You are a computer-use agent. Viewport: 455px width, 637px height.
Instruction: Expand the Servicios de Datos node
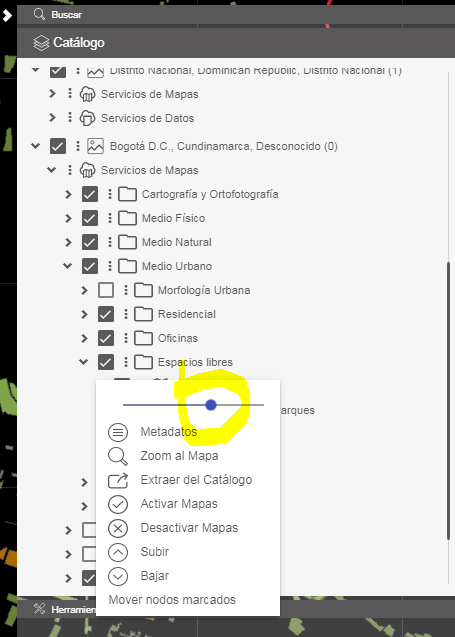coord(52,118)
